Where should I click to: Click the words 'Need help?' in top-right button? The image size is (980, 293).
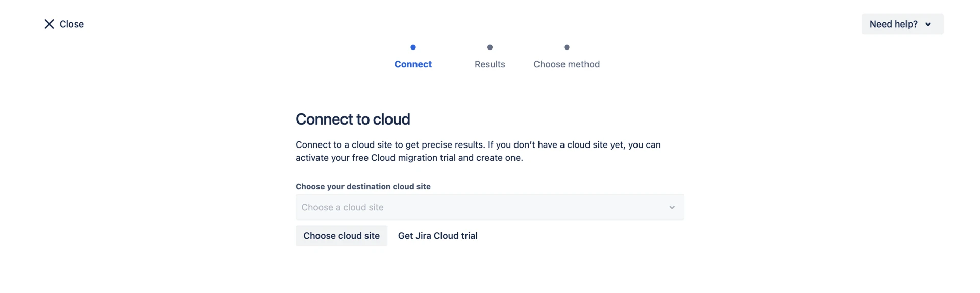point(893,24)
